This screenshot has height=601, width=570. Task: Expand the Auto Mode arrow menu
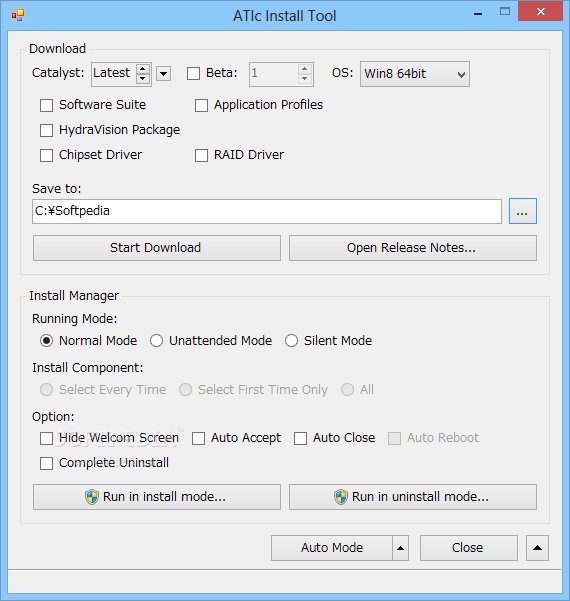coord(401,548)
